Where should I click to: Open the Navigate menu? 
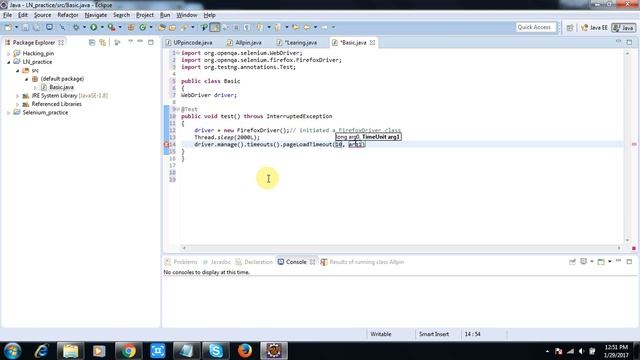tap(96, 15)
